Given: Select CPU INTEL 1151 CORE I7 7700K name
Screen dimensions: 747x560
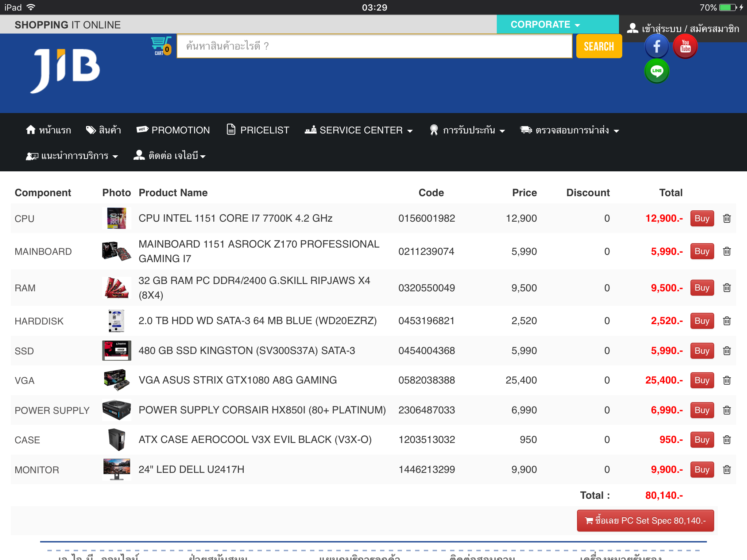Looking at the screenshot, I should (236, 218).
